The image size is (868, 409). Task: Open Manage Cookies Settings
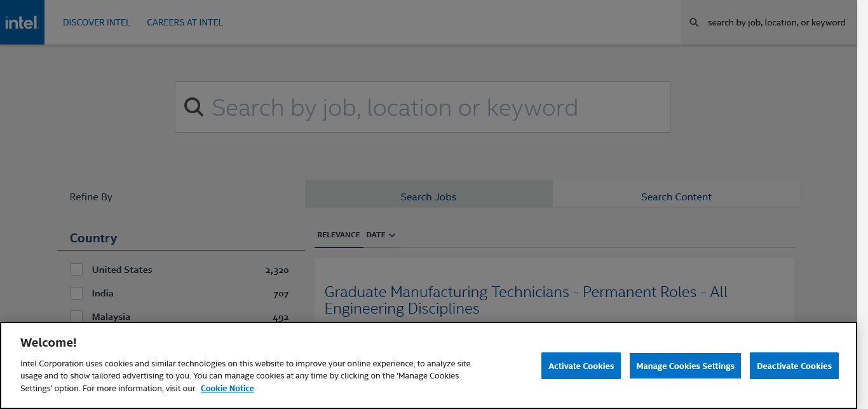click(685, 366)
